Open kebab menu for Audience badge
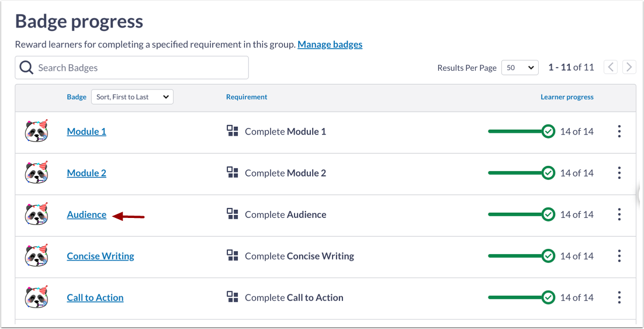 coord(619,214)
